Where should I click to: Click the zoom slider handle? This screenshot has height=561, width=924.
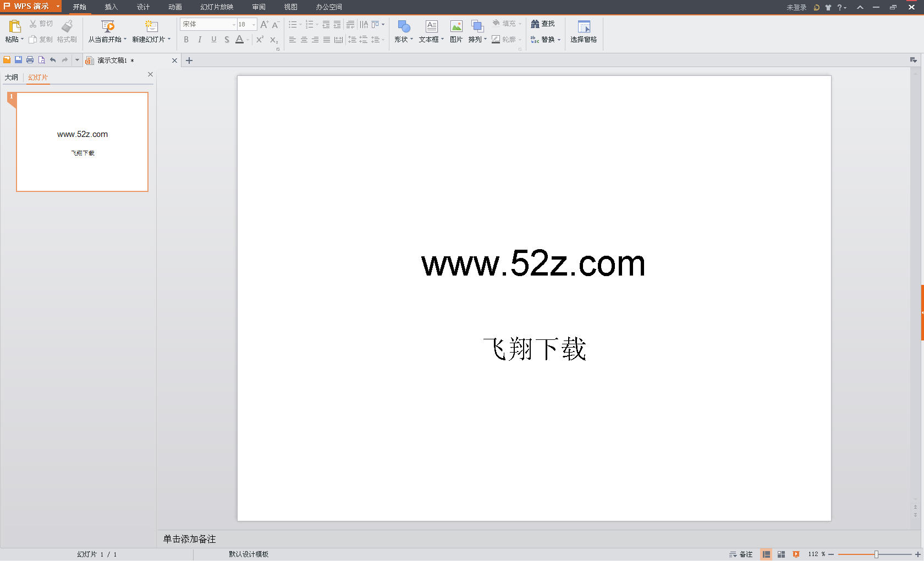[x=876, y=554]
